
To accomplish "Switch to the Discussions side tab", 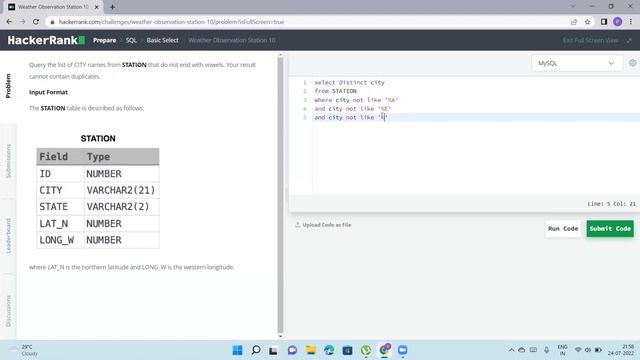I will (8, 311).
